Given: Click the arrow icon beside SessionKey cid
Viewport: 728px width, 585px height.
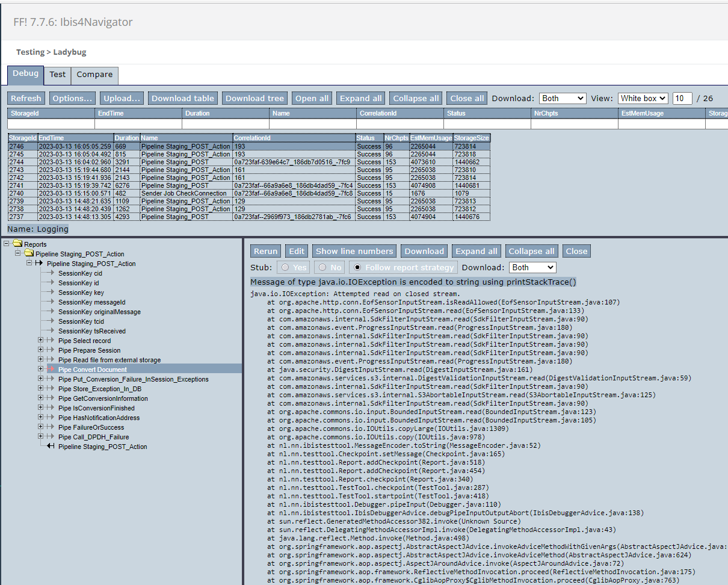Looking at the screenshot, I should coord(51,273).
